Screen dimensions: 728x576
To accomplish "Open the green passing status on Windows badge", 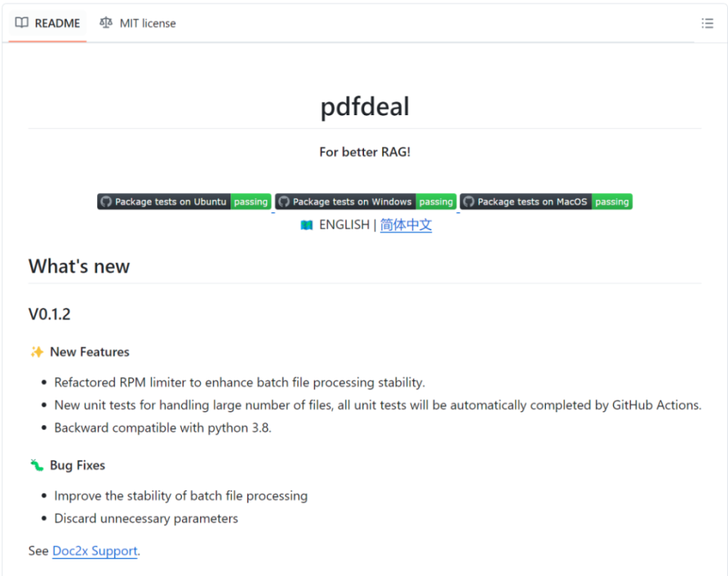I will [x=436, y=202].
